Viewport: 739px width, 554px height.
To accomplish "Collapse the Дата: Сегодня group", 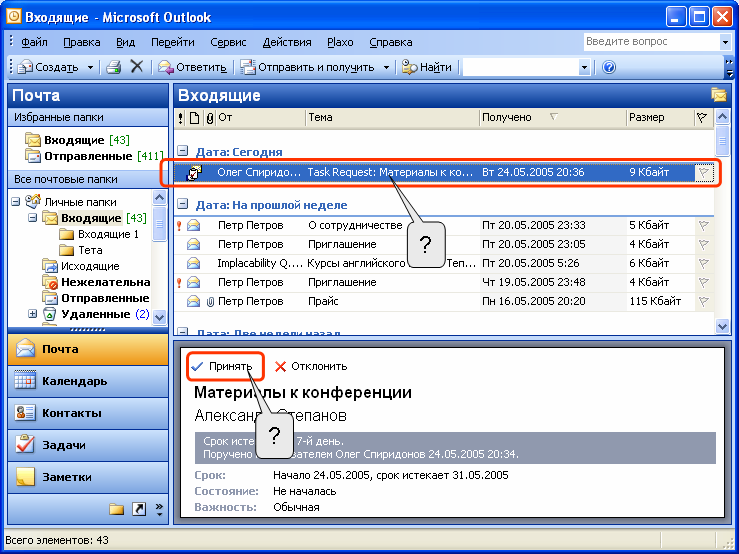I will tap(182, 151).
